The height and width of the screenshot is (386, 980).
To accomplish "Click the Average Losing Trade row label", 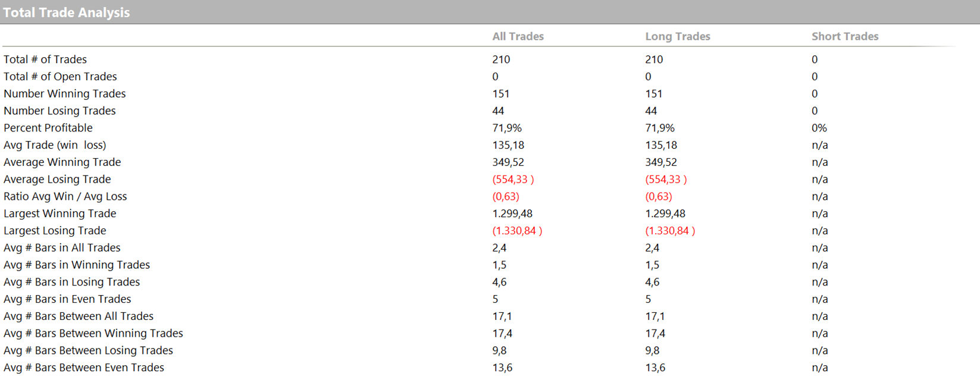I will click(x=57, y=180).
